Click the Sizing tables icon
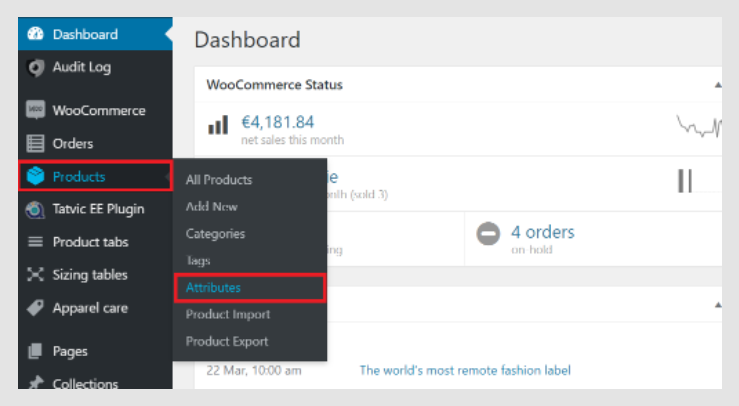 pos(35,274)
